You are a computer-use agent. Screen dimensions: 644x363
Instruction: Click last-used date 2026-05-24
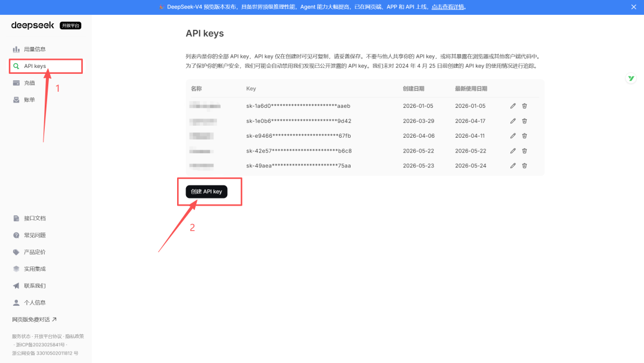[x=470, y=166]
